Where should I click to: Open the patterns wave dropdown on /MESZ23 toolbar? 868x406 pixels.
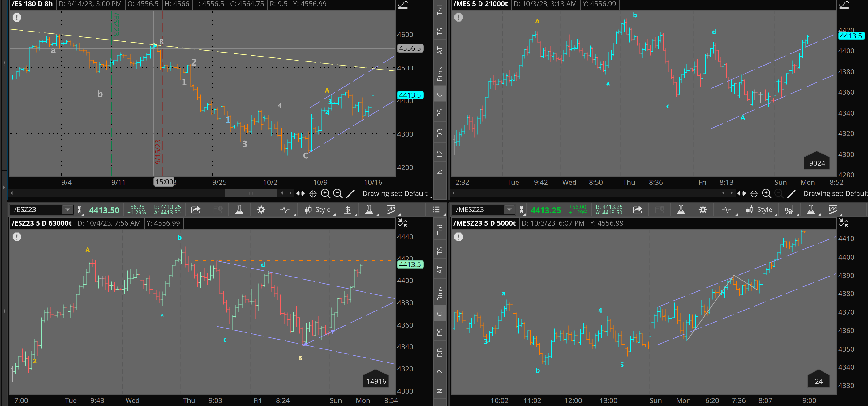(727, 210)
